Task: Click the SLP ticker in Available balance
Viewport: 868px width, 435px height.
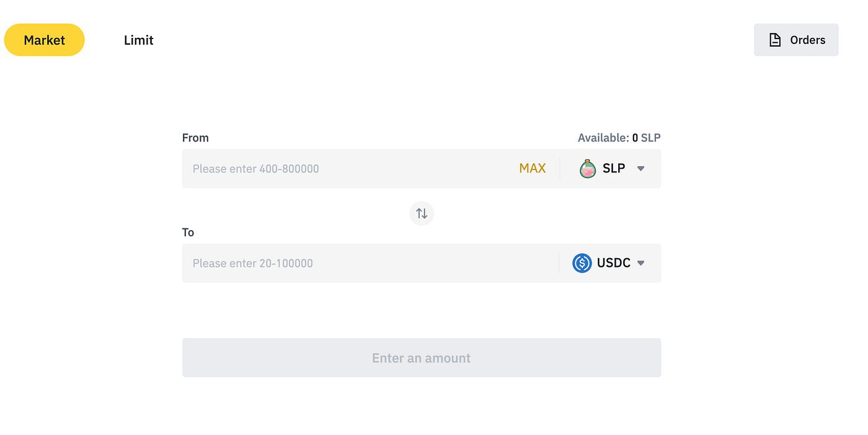Action: (650, 138)
